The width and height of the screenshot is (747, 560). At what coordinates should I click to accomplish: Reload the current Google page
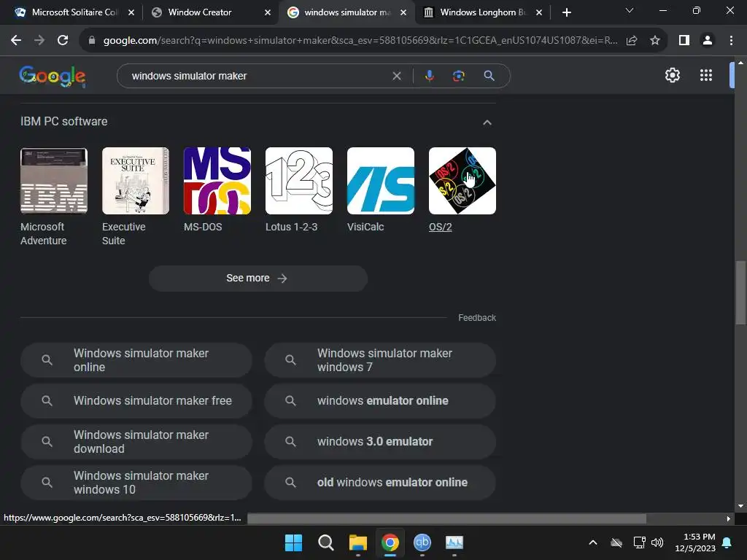pyautogui.click(x=63, y=41)
